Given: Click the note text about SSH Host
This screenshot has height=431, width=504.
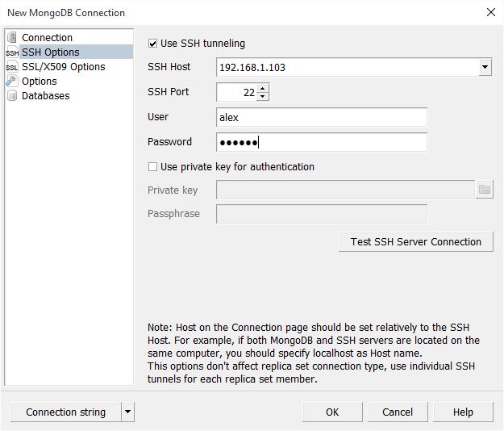Looking at the screenshot, I should point(314,353).
